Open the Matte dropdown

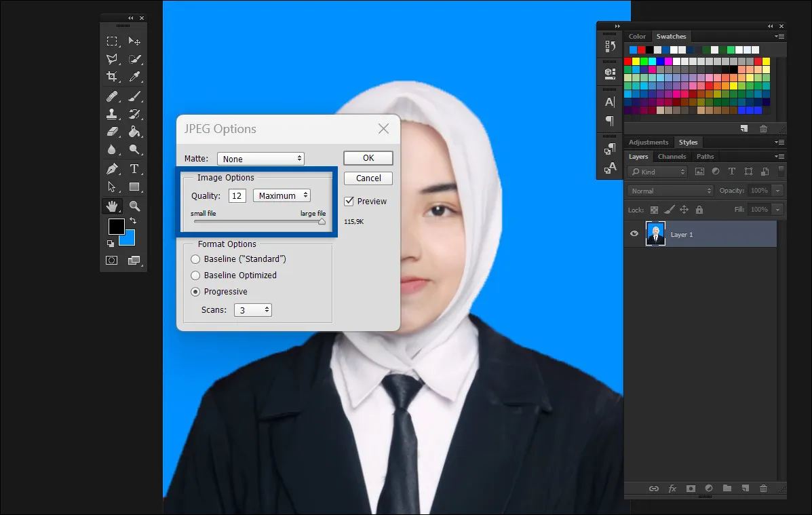(260, 159)
